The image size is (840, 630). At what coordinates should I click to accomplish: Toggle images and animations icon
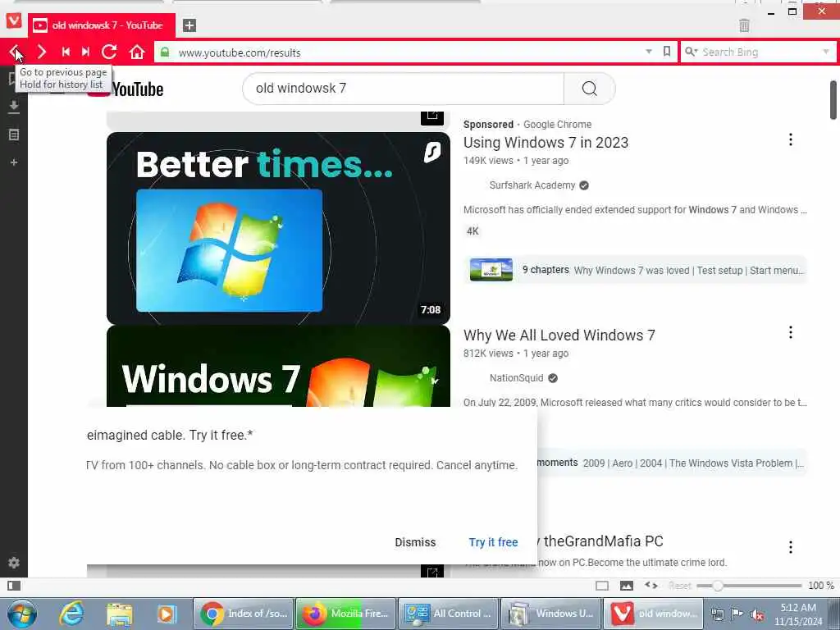pos(626,586)
